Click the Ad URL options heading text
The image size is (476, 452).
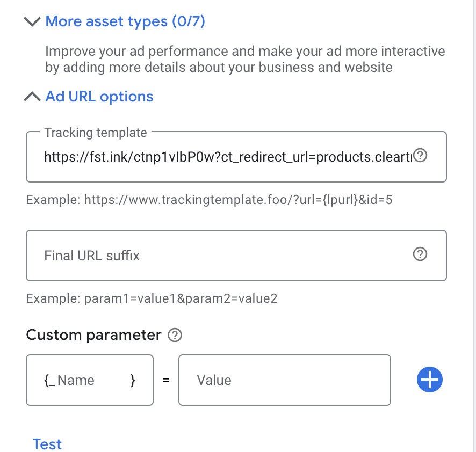click(x=99, y=97)
